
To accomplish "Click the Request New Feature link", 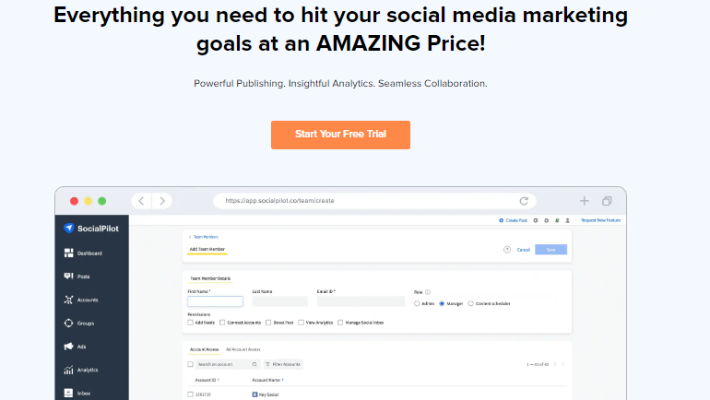I will tap(601, 220).
